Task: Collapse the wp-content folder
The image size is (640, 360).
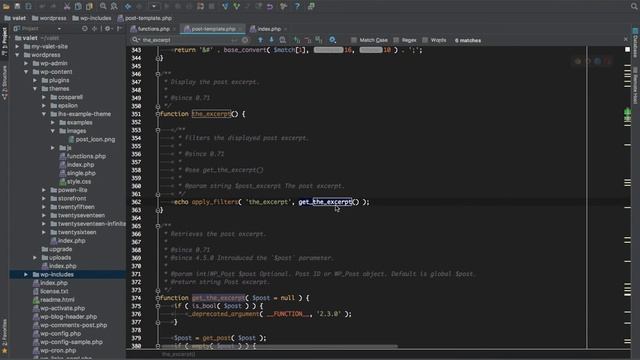Action: coord(26,72)
